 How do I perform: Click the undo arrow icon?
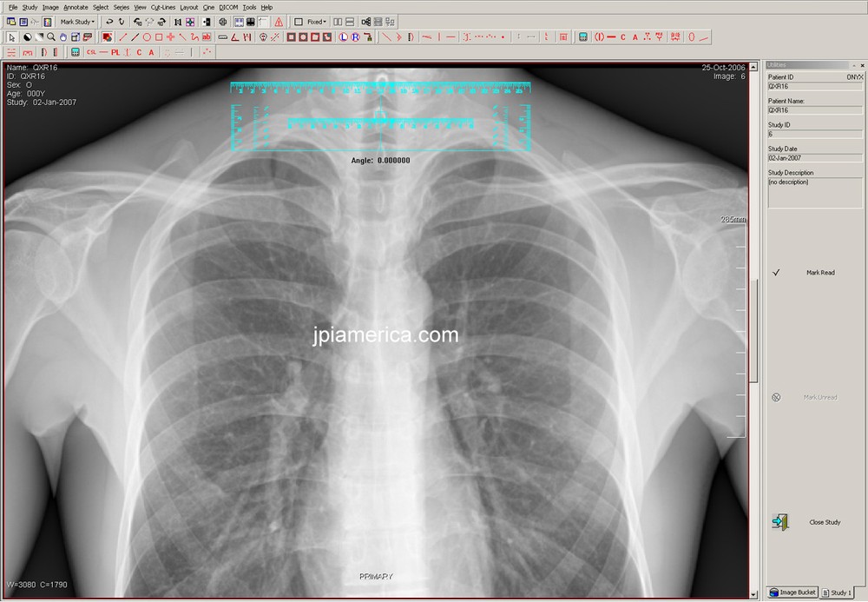pos(110,21)
